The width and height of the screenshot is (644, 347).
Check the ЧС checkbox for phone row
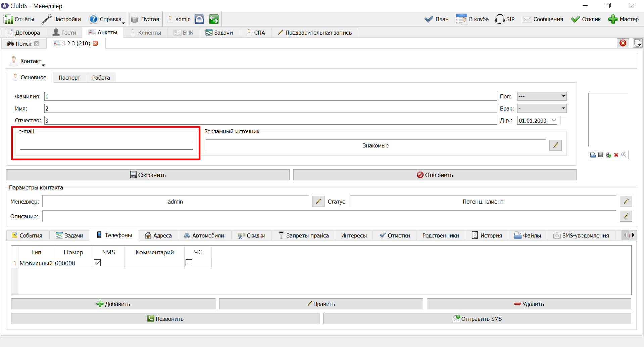[x=189, y=263]
